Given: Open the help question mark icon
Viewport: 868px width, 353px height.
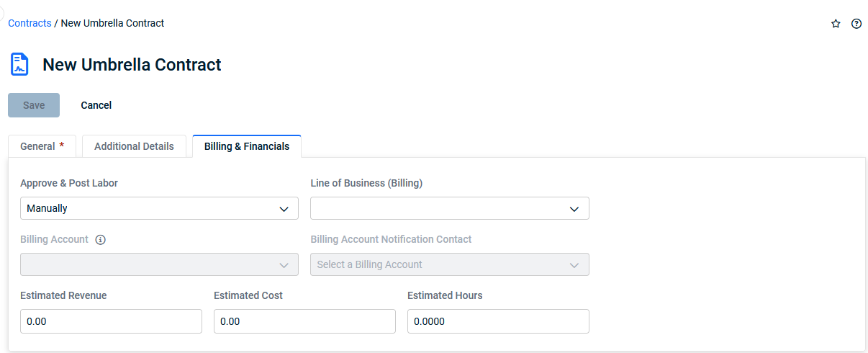Looking at the screenshot, I should pos(856,24).
